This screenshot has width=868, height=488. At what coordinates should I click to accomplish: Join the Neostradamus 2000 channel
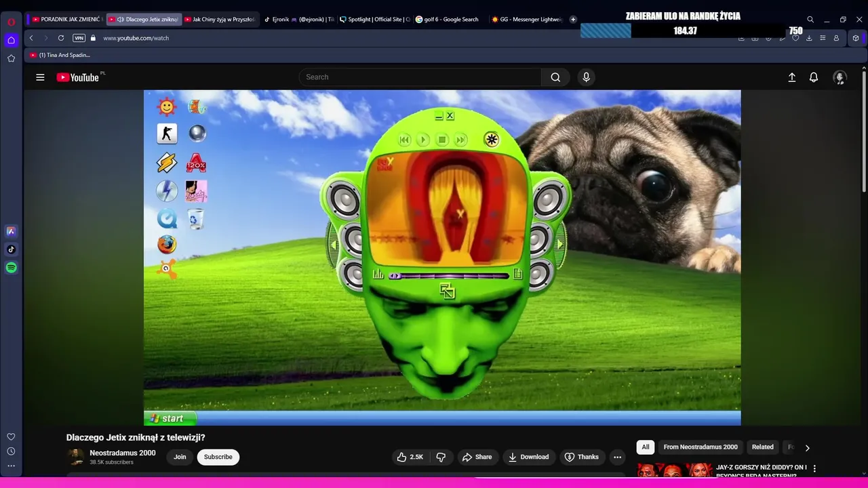(x=180, y=457)
